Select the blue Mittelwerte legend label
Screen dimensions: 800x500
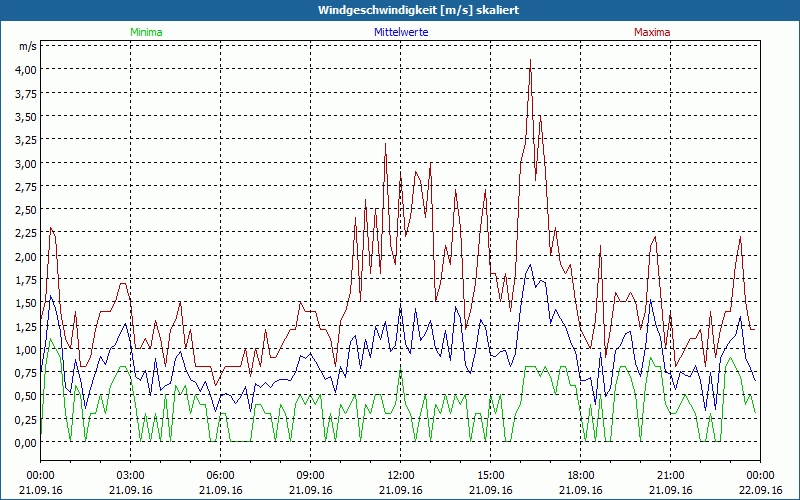coord(403,32)
